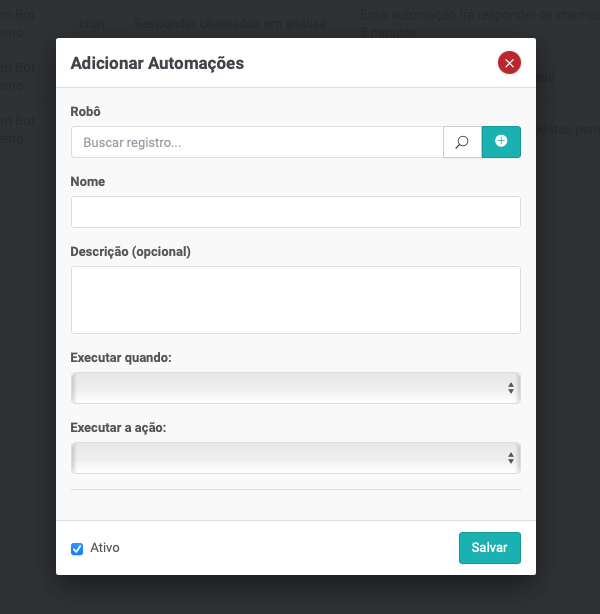600x614 pixels.
Task: Click the Executar quando: label
Action: [121, 357]
